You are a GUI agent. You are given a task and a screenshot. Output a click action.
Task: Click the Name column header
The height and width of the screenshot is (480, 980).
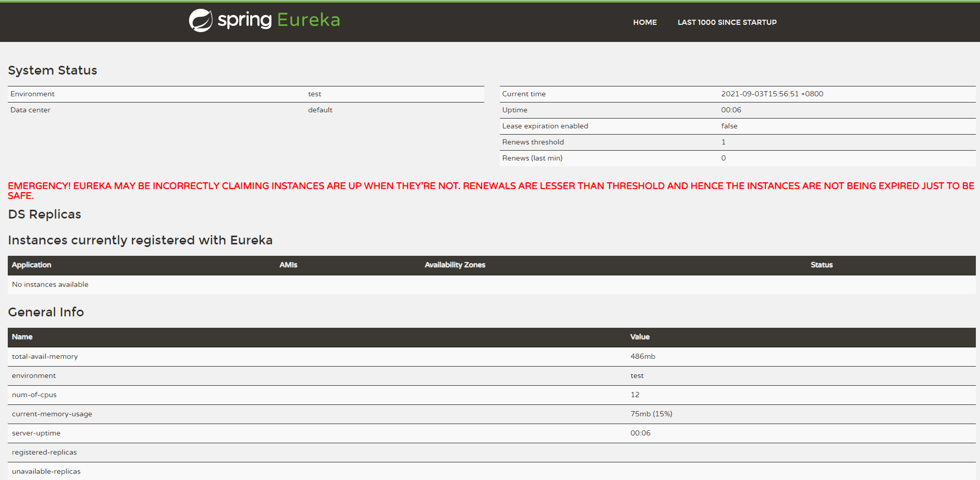22,337
